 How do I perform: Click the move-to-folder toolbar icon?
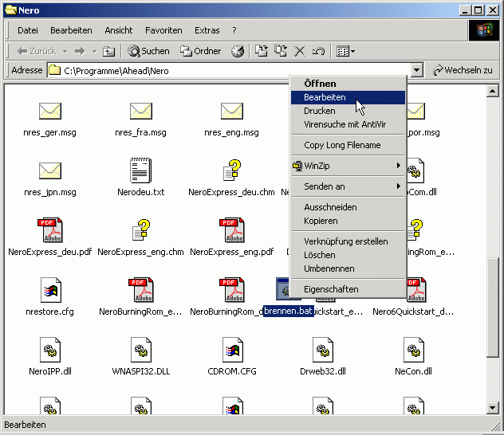[x=261, y=51]
